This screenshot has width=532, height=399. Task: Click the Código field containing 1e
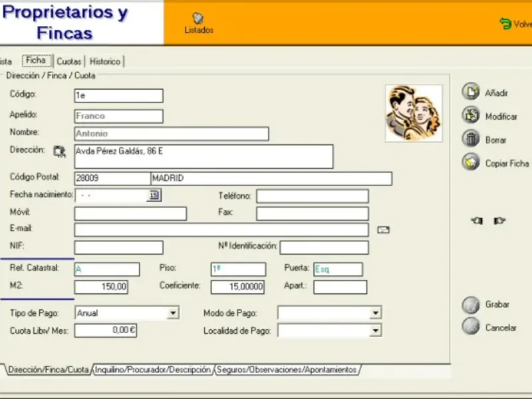pyautogui.click(x=119, y=96)
